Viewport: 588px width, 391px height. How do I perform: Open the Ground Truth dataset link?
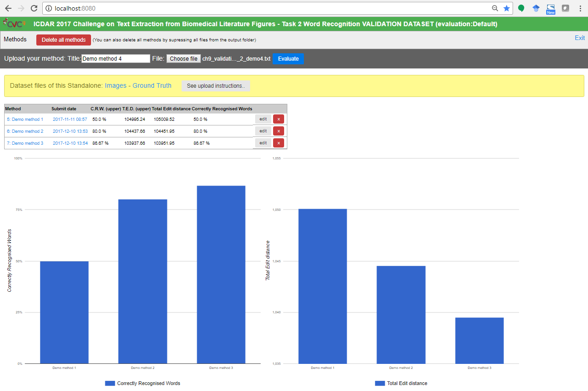point(152,85)
